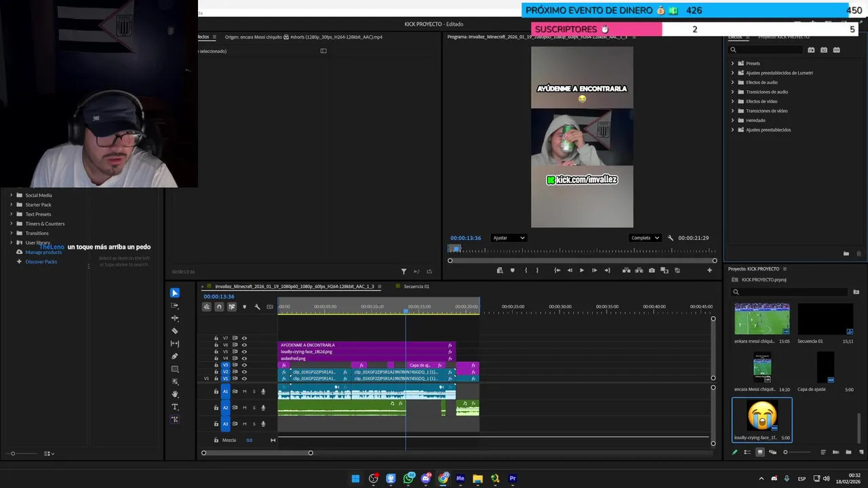Open the Ajustar zoom level dropdown
Viewport: 868px width, 488px height.
(x=509, y=238)
